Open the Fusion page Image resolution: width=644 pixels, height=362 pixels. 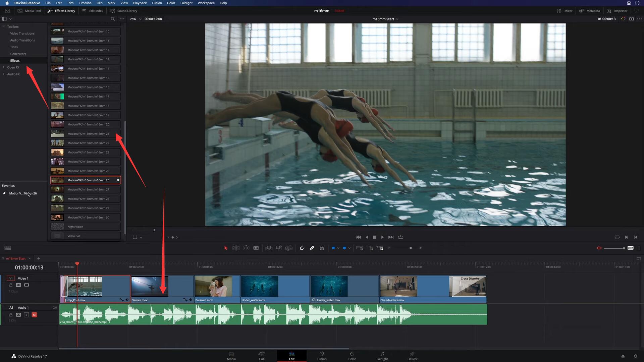[322, 356]
